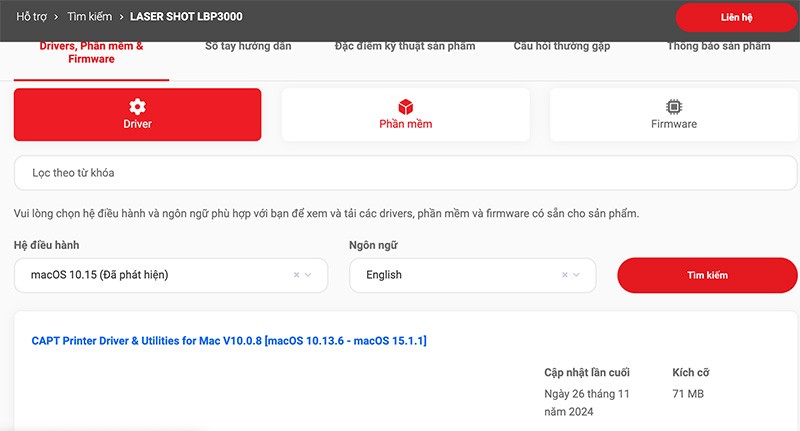Screen dimensions: 800x431
Task: Click the Hệ điều hành field label
Action: [46, 245]
